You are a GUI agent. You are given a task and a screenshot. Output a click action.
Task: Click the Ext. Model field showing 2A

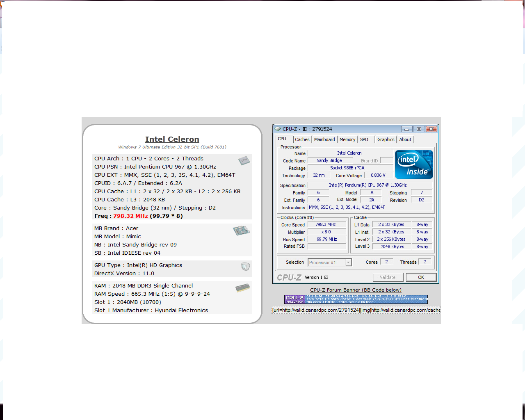(x=372, y=200)
